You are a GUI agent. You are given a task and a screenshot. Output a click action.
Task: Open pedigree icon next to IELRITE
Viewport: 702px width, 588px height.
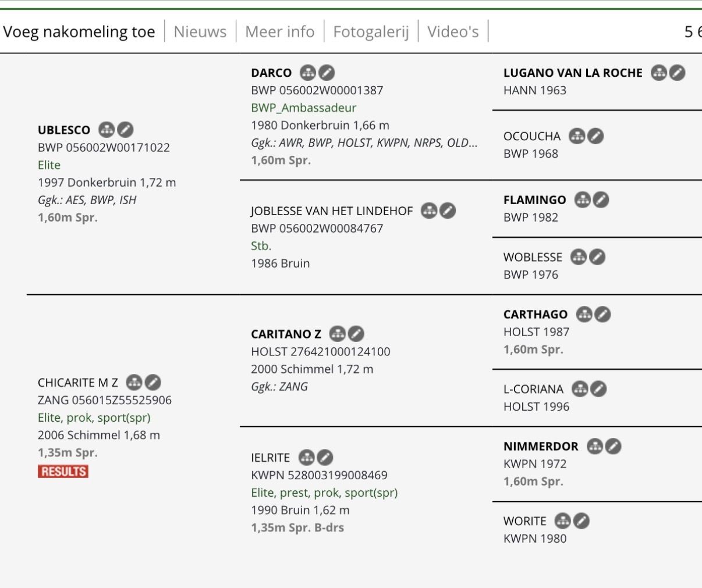click(x=306, y=458)
